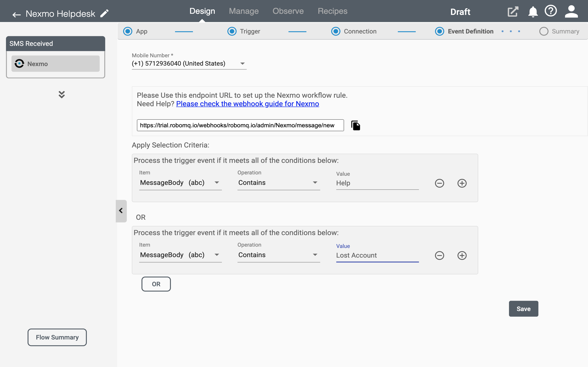Click the webhook guide for Nexmo link
The height and width of the screenshot is (367, 588).
(x=248, y=103)
